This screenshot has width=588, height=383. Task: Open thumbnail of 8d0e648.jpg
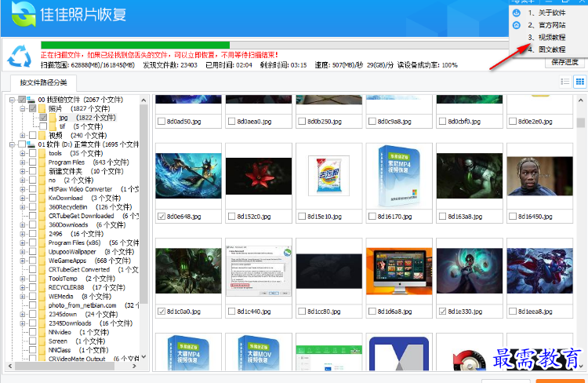click(x=188, y=176)
